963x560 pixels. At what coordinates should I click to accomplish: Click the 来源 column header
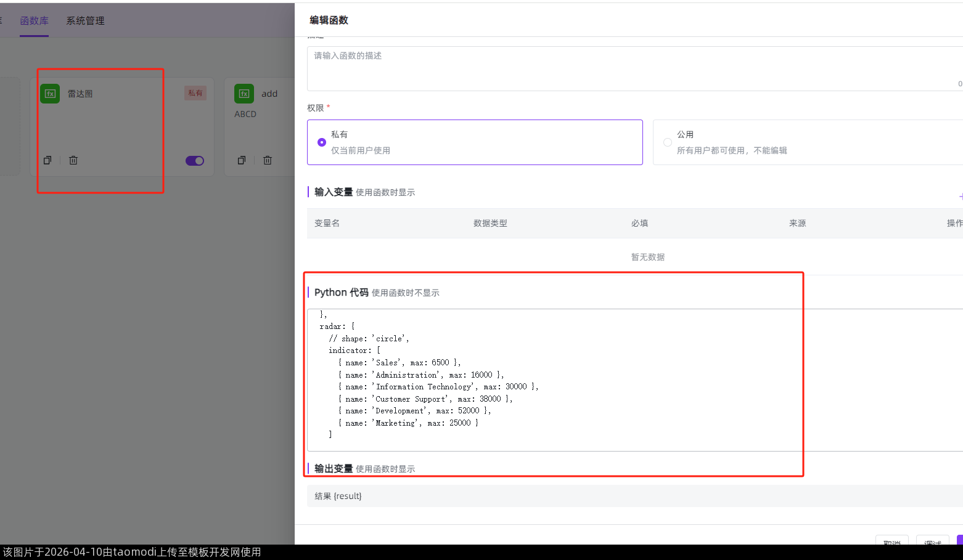pos(797,223)
